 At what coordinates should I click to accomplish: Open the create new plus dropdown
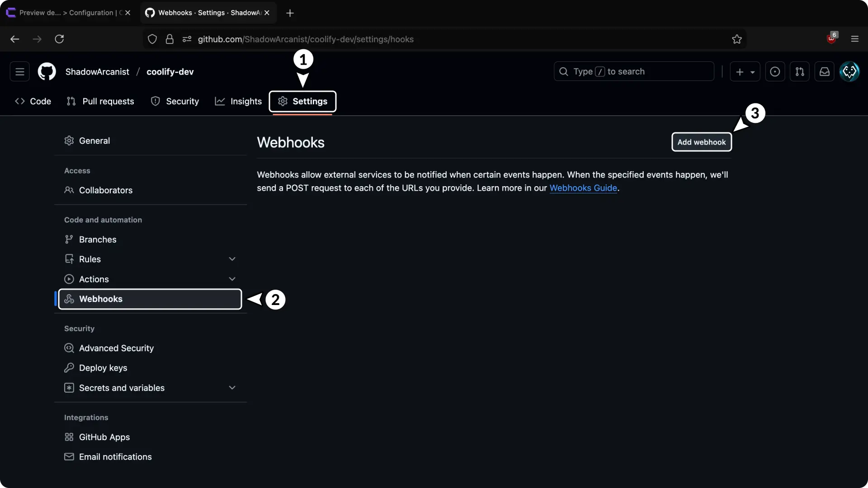coord(745,71)
